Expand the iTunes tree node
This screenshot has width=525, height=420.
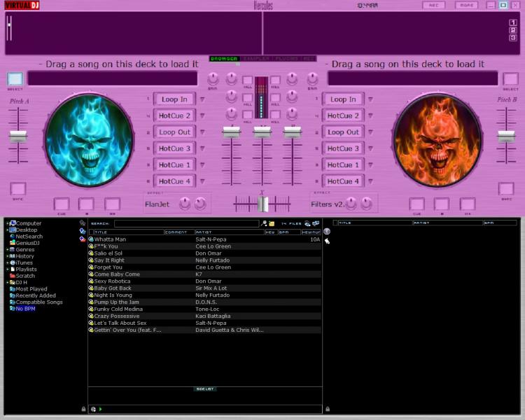coord(8,262)
